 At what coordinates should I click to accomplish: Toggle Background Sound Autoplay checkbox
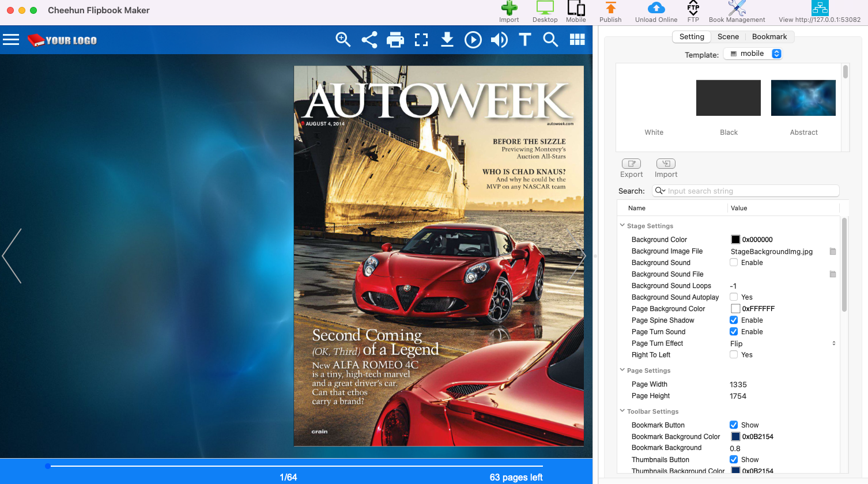tap(734, 297)
